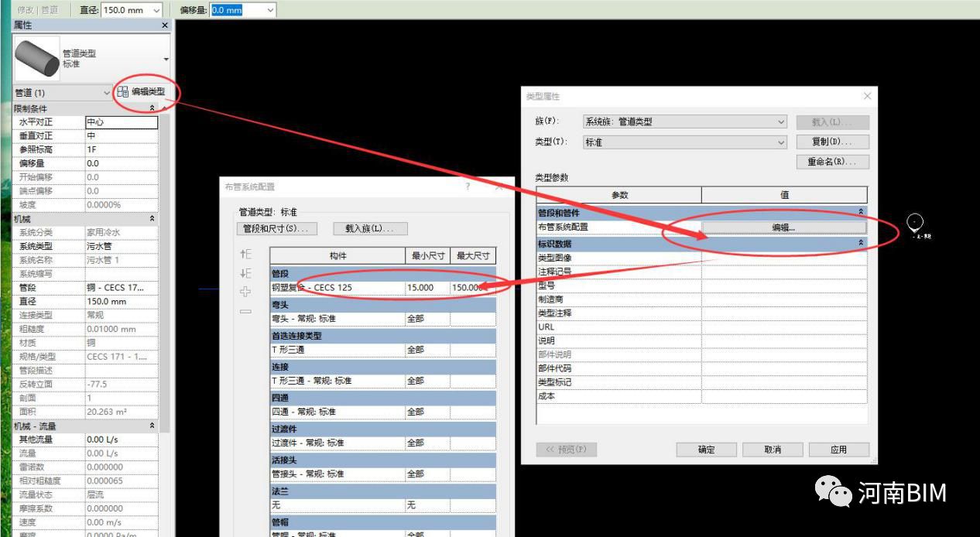The image size is (980, 537).
Task: Click the 管段和尺寸(S)... button
Action: tap(276, 229)
